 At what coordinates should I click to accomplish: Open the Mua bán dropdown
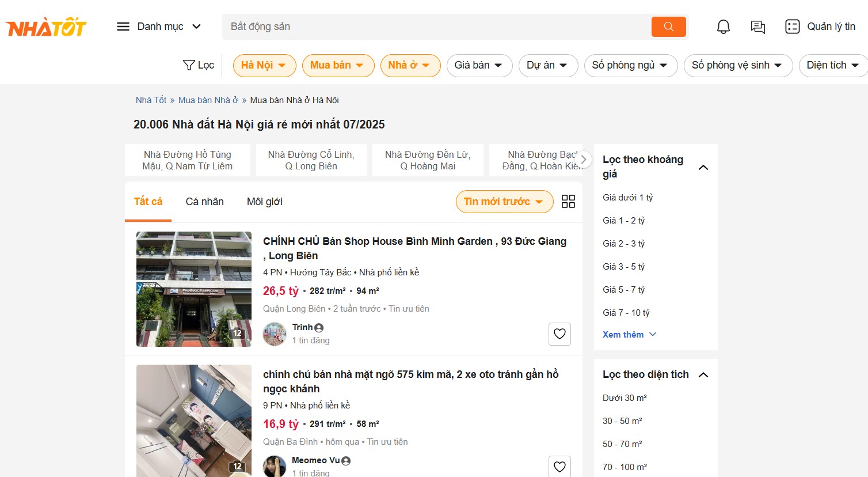tap(338, 65)
